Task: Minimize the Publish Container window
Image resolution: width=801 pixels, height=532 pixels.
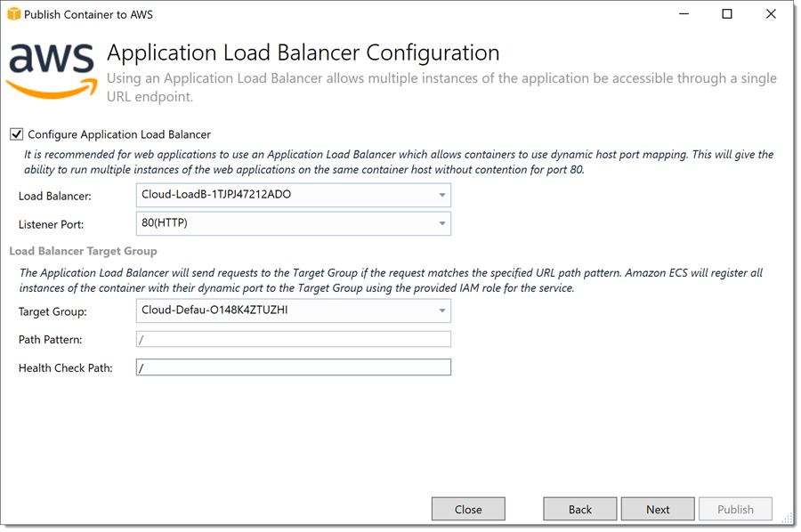Action: pos(684,14)
